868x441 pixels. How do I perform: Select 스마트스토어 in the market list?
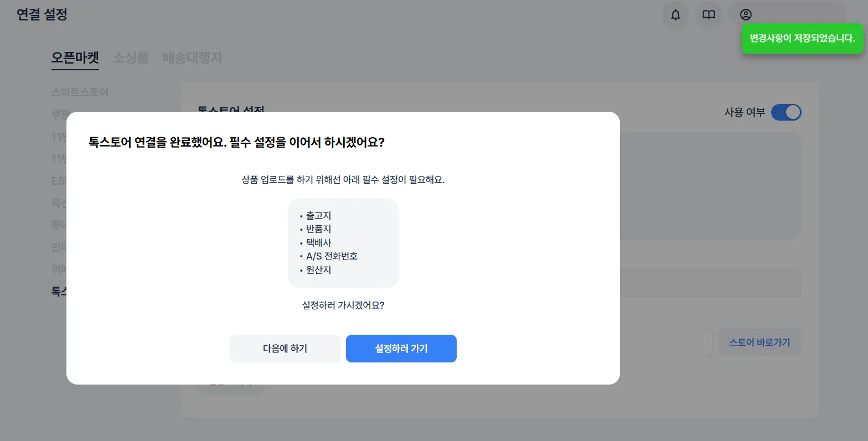click(80, 92)
